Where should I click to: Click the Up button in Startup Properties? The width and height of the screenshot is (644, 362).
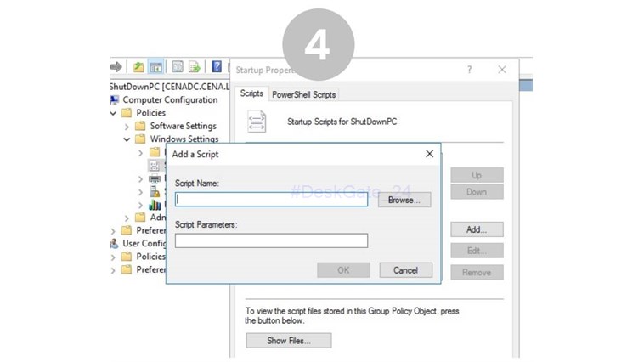477,175
